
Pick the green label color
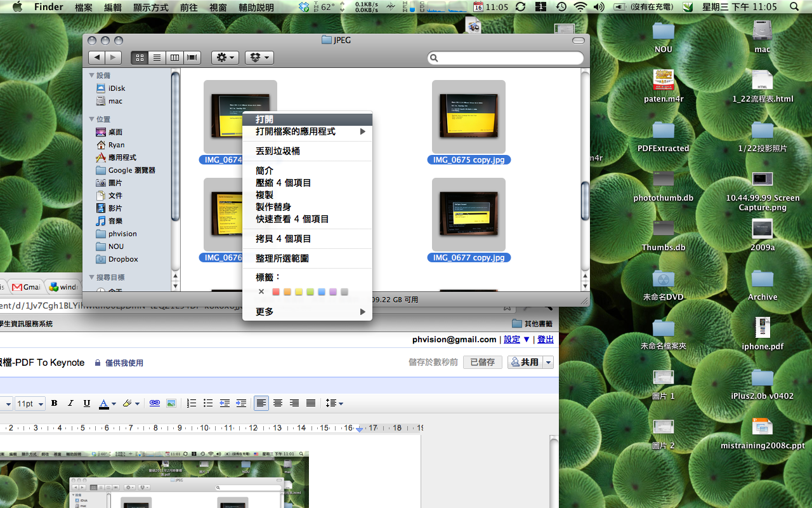[310, 292]
